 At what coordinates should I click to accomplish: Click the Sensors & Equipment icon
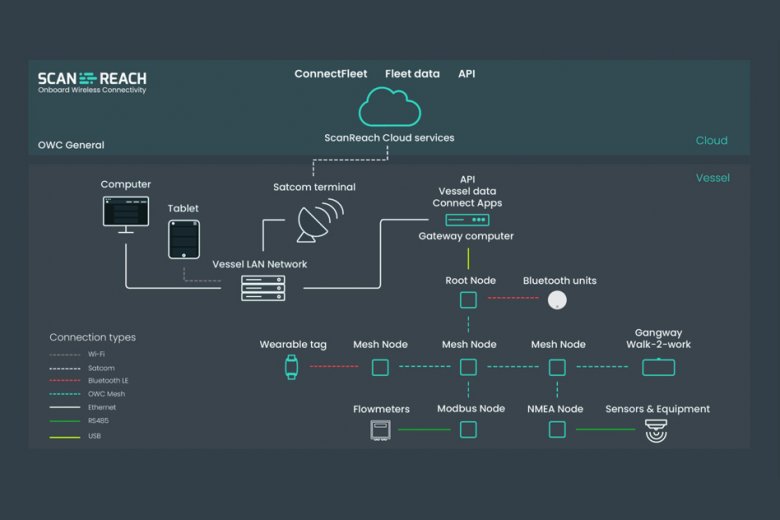[656, 430]
